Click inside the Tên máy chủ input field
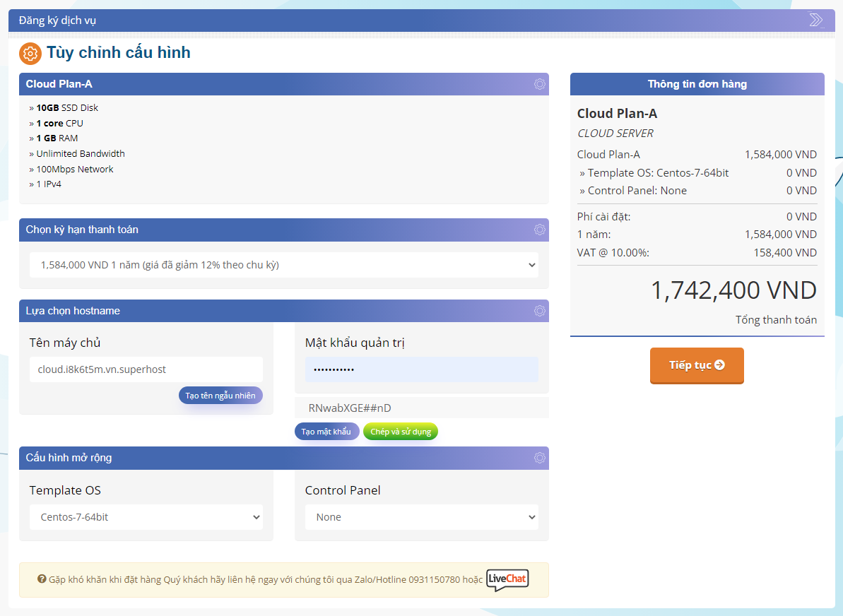843x616 pixels. pyautogui.click(x=146, y=369)
